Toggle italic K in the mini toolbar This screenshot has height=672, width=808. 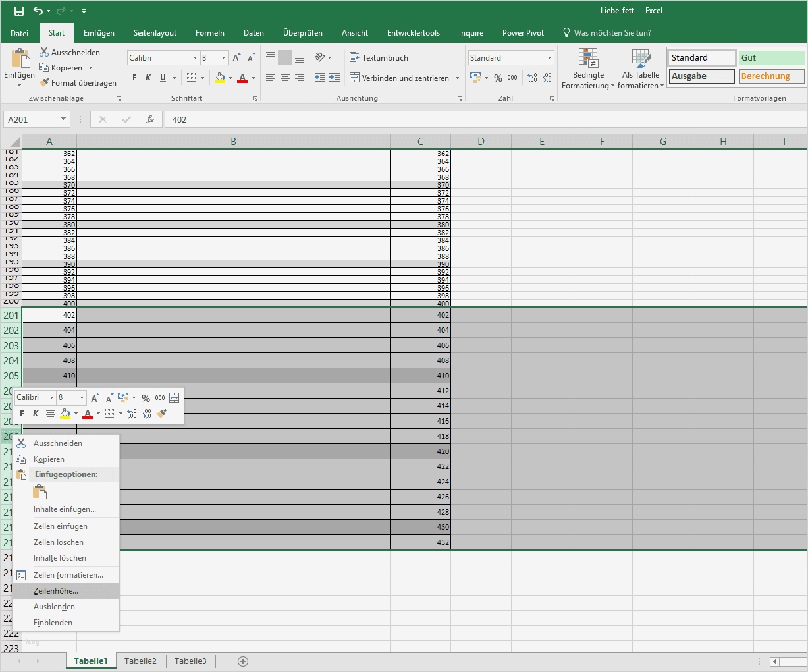point(36,414)
